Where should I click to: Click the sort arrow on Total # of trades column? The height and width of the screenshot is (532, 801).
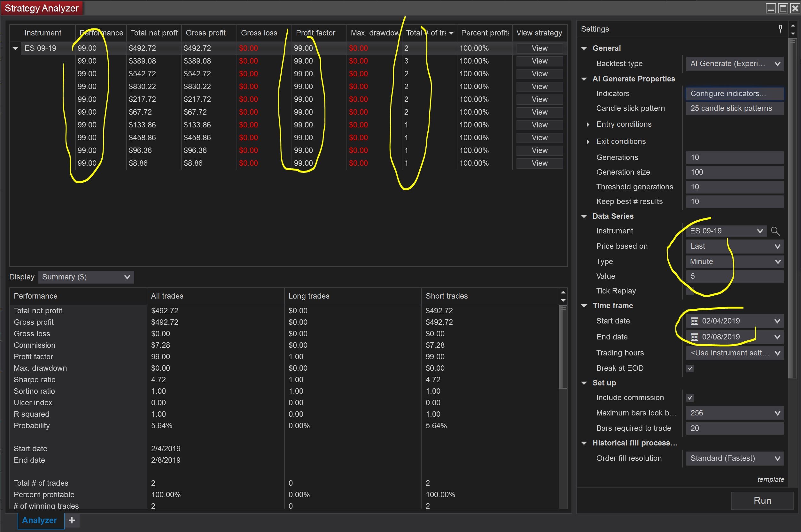click(x=451, y=33)
